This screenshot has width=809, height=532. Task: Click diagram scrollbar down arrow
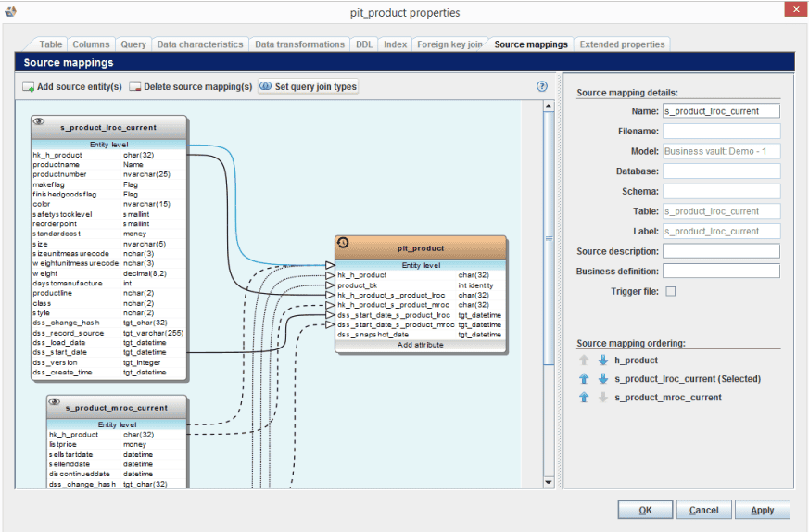tap(548, 482)
